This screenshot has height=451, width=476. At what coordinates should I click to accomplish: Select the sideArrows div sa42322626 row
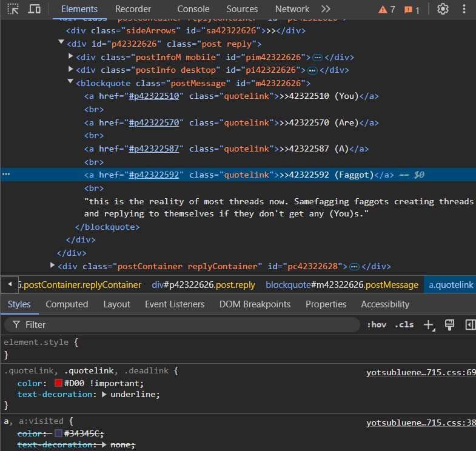tap(186, 31)
